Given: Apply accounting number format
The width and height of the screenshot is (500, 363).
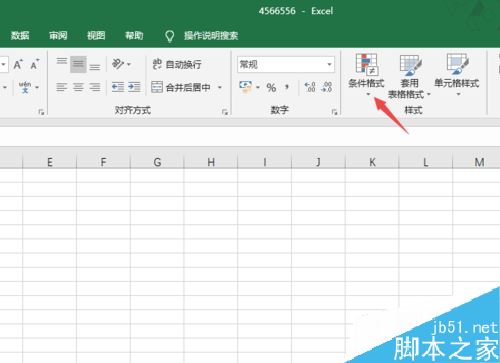Looking at the screenshot, I should coord(246,87).
